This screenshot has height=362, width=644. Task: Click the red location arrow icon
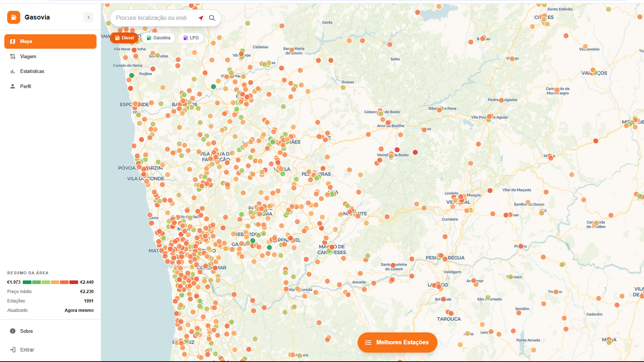click(x=201, y=18)
